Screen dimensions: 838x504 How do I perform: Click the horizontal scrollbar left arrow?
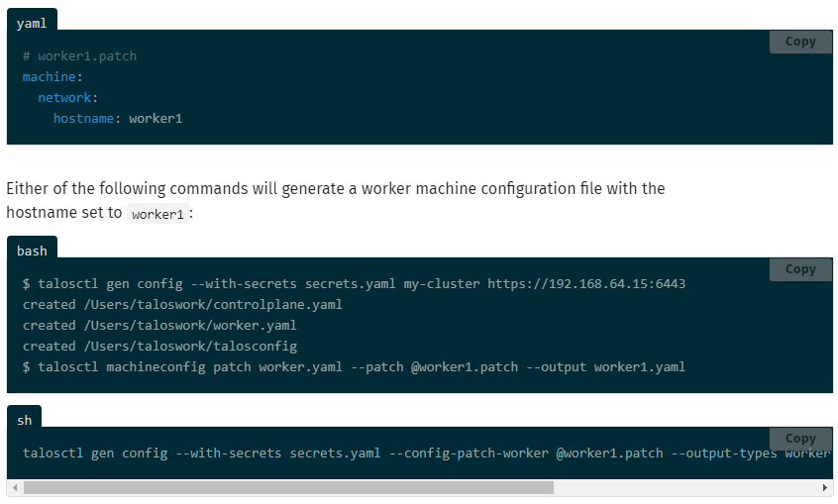[x=13, y=488]
